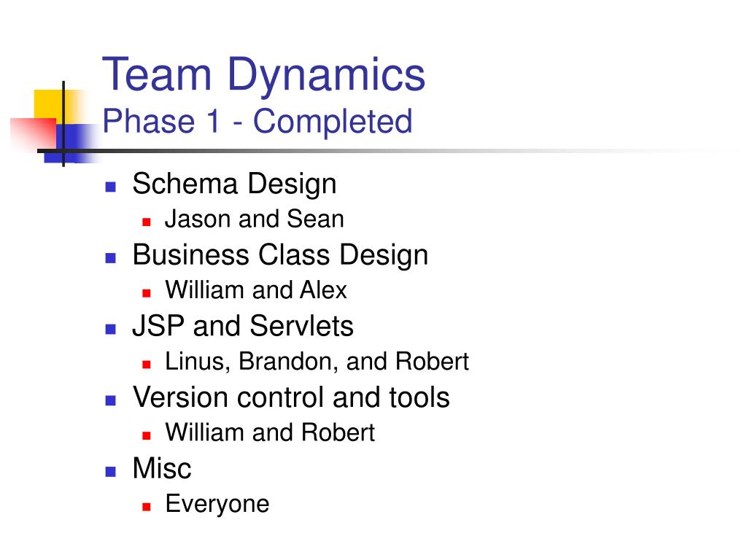
Task: Select the Phase 1 - Completed subtitle
Action: 258,122
